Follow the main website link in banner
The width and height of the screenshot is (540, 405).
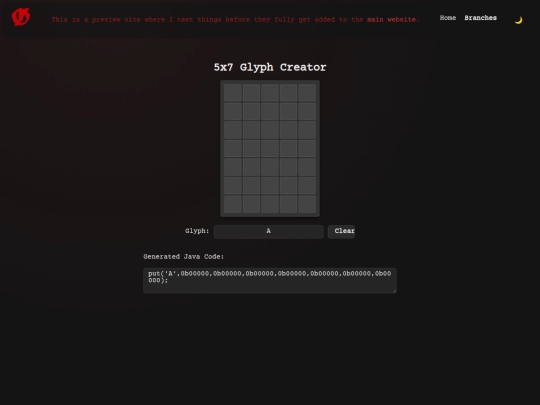tap(391, 20)
